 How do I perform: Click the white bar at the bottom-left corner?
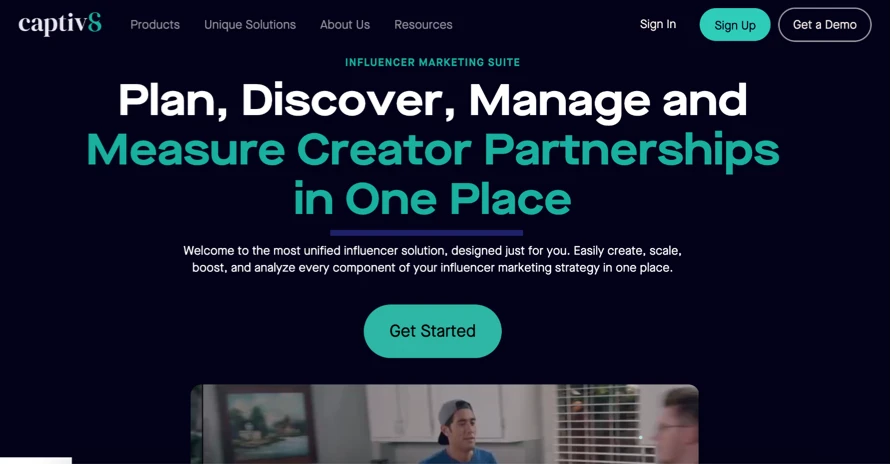point(36,461)
